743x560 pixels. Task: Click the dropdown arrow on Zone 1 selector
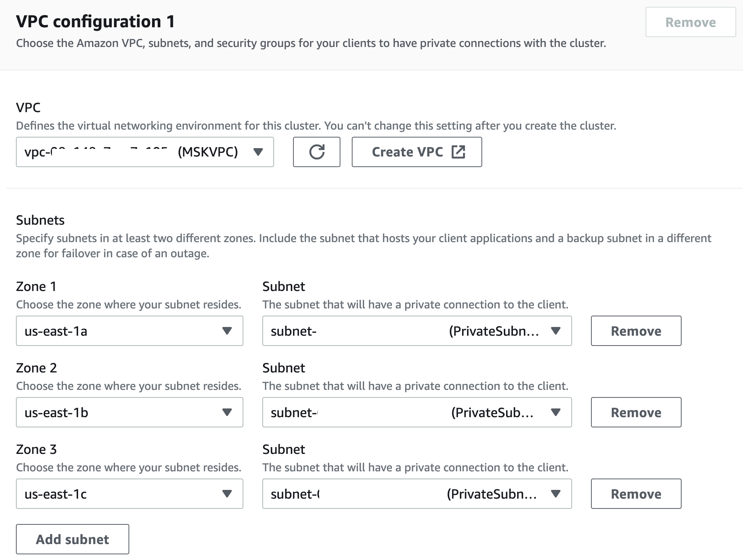tap(227, 331)
